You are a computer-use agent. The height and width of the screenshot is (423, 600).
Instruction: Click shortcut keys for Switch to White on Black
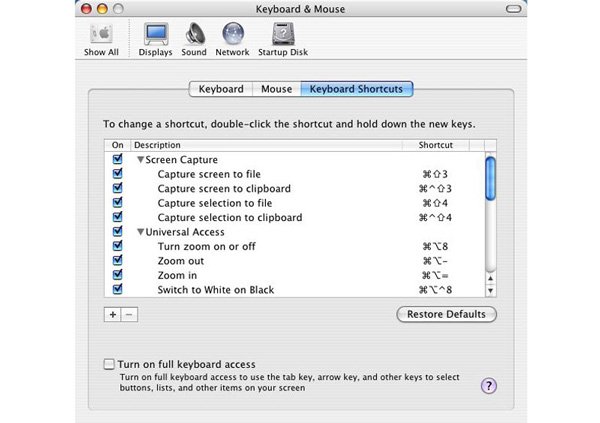pyautogui.click(x=435, y=290)
